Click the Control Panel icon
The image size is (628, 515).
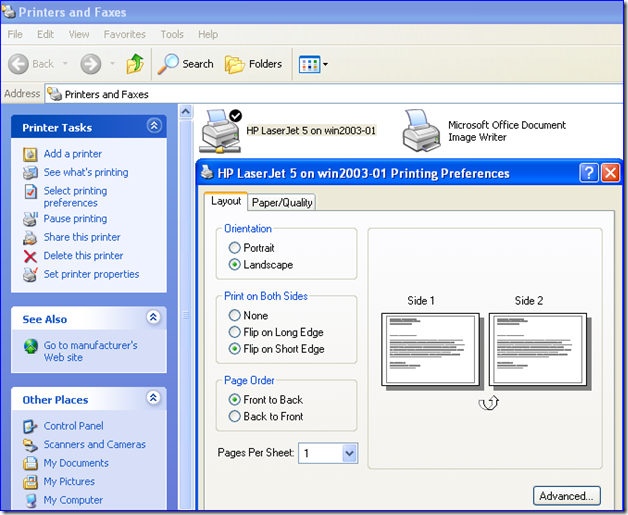30,426
